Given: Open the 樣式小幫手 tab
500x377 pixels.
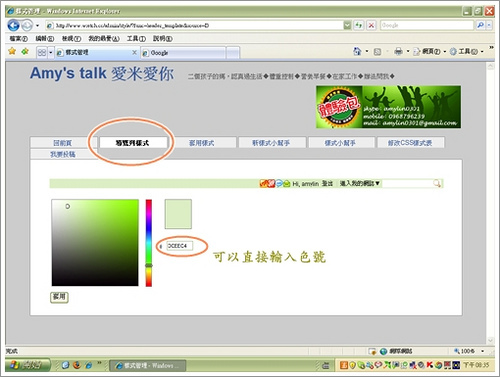Looking at the screenshot, I should [340, 143].
